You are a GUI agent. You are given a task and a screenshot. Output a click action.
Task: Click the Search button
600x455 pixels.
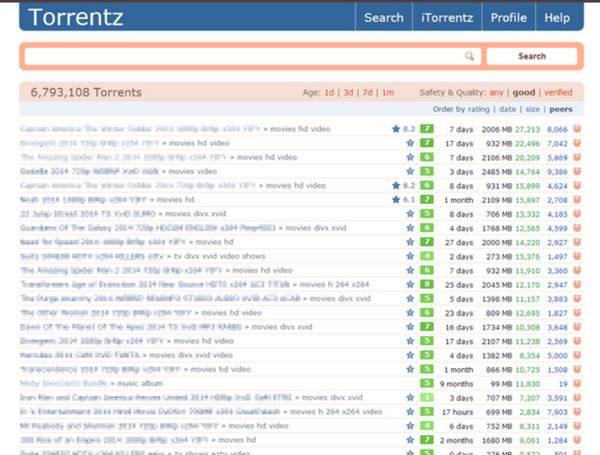pyautogui.click(x=532, y=56)
